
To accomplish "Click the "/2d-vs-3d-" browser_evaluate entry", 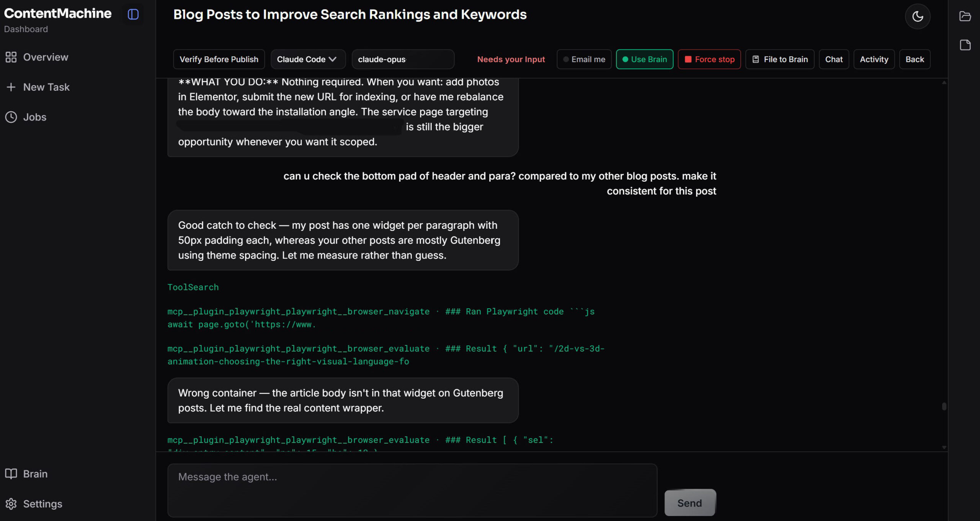I will pyautogui.click(x=386, y=355).
